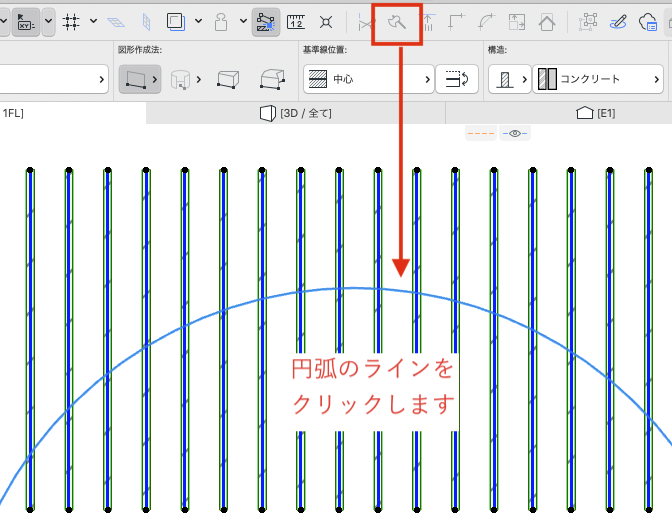Switch to the [E1] elevation tab
The image size is (672, 527).
[596, 113]
